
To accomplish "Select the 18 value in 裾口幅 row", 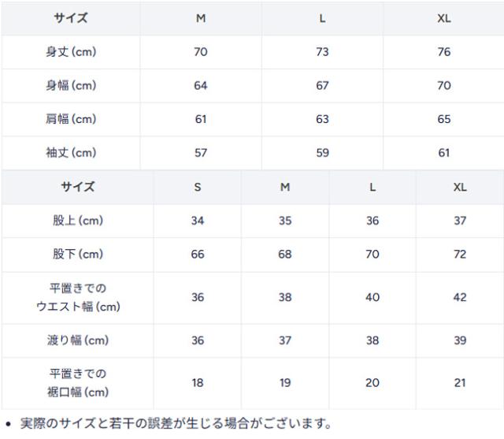I will [x=198, y=382].
